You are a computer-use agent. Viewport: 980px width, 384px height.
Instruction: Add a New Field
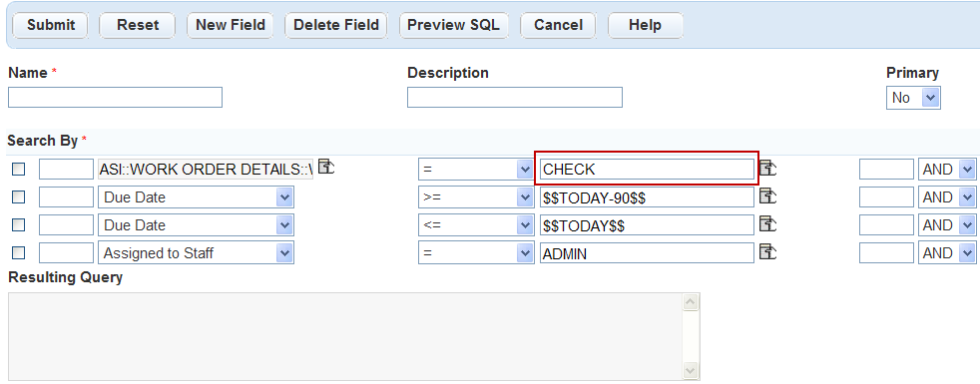click(x=230, y=25)
